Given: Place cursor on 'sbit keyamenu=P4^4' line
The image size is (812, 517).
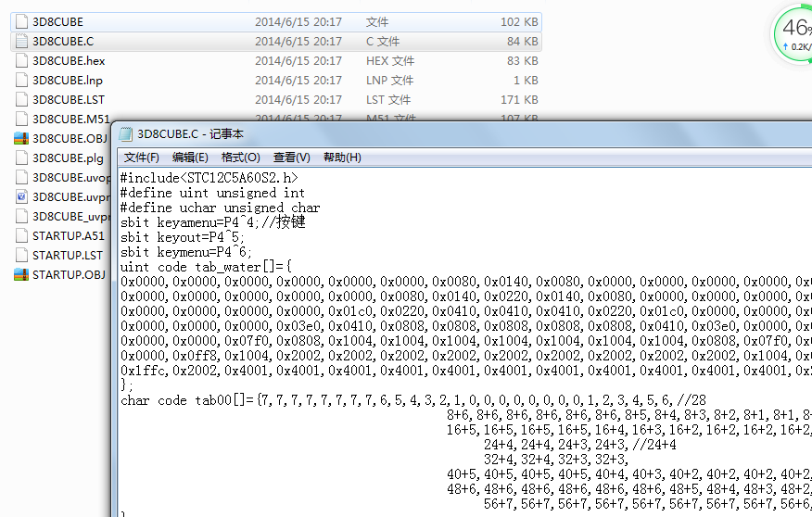Looking at the screenshot, I should (x=213, y=222).
